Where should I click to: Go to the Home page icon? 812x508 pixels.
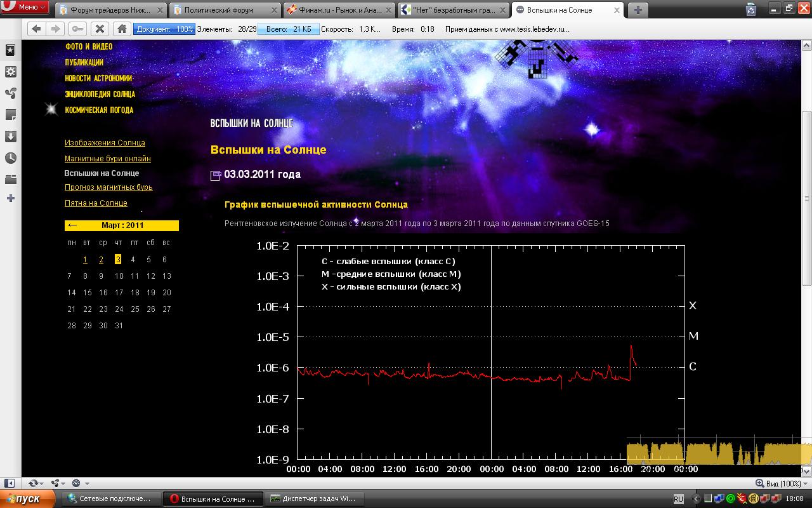pos(122,29)
